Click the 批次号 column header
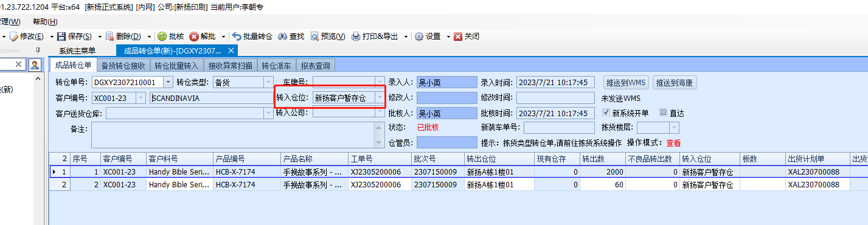 click(x=437, y=159)
